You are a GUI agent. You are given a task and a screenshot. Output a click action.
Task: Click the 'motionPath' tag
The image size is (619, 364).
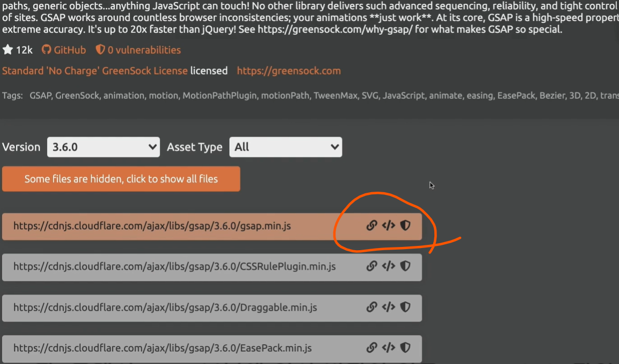click(285, 96)
